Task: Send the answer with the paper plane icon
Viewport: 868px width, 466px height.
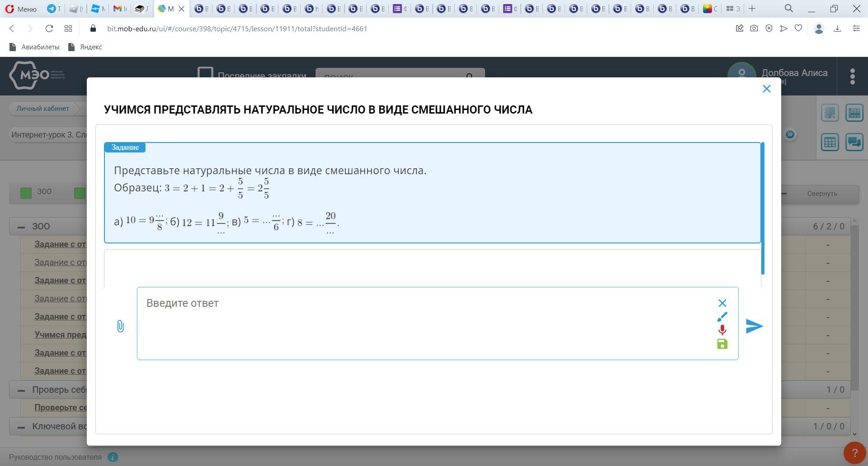Action: pos(754,326)
